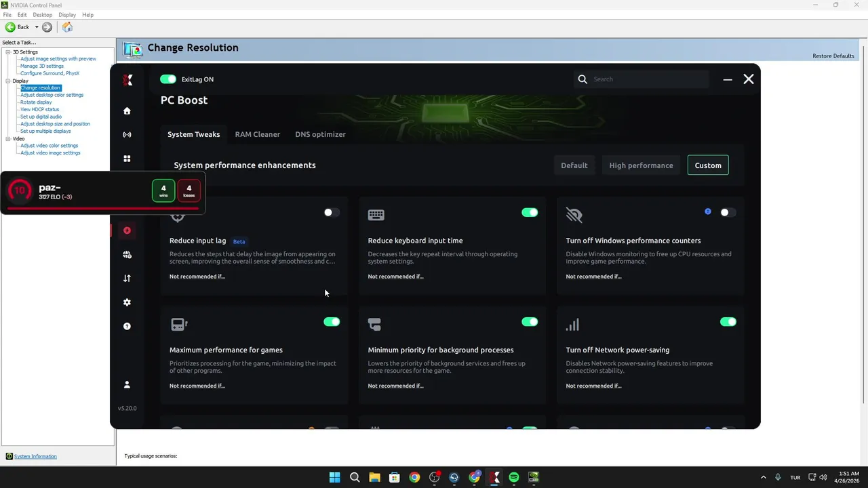Screen dimensions: 868x488
Task: Open the clock showing 1:51 AM
Action: 848,477
